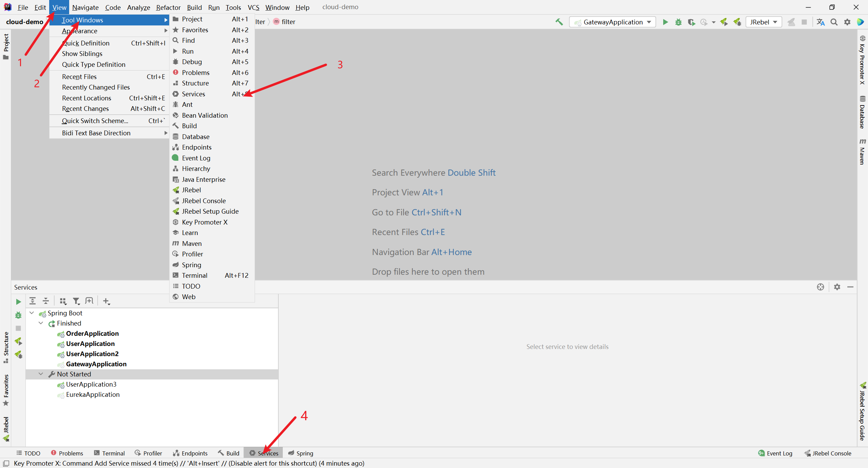Screen dimensions: 868x468
Task: Click the green Run button in top toolbar
Action: pos(665,22)
